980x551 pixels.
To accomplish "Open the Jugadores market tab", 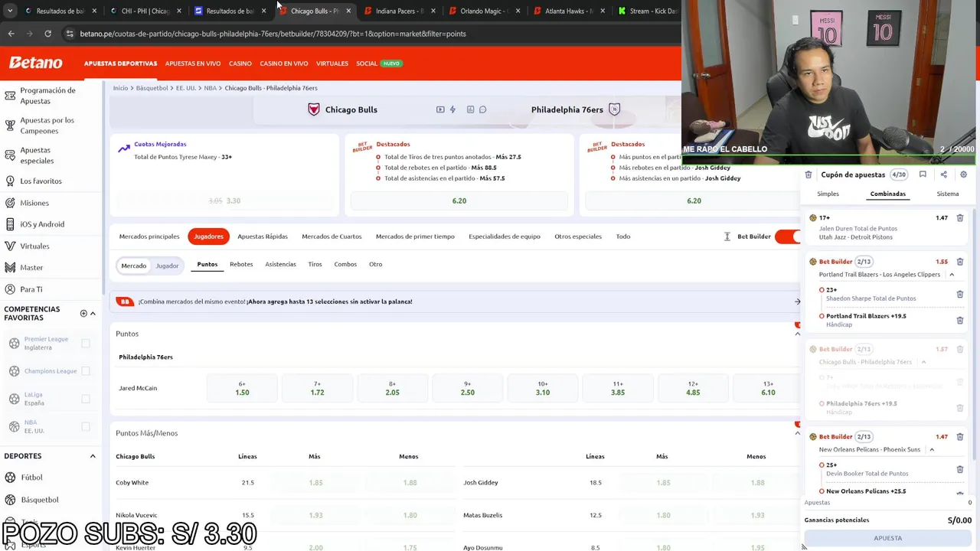I will coord(208,236).
